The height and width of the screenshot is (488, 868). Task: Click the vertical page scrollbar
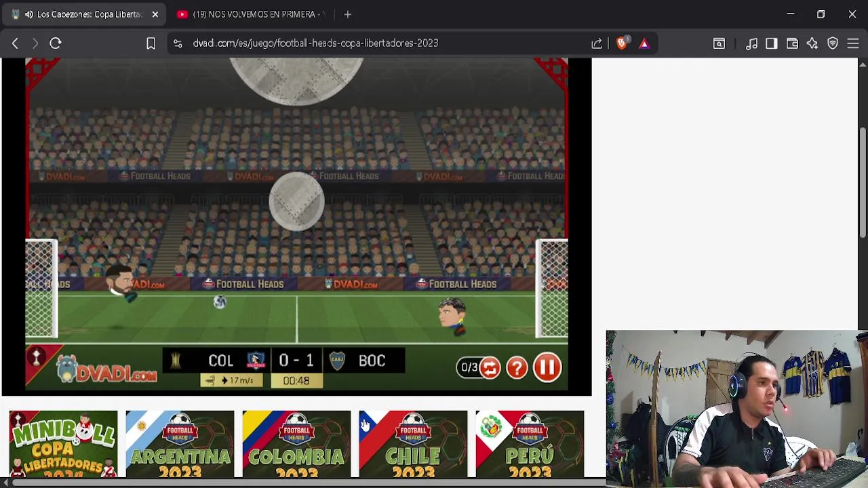pyautogui.click(x=863, y=183)
